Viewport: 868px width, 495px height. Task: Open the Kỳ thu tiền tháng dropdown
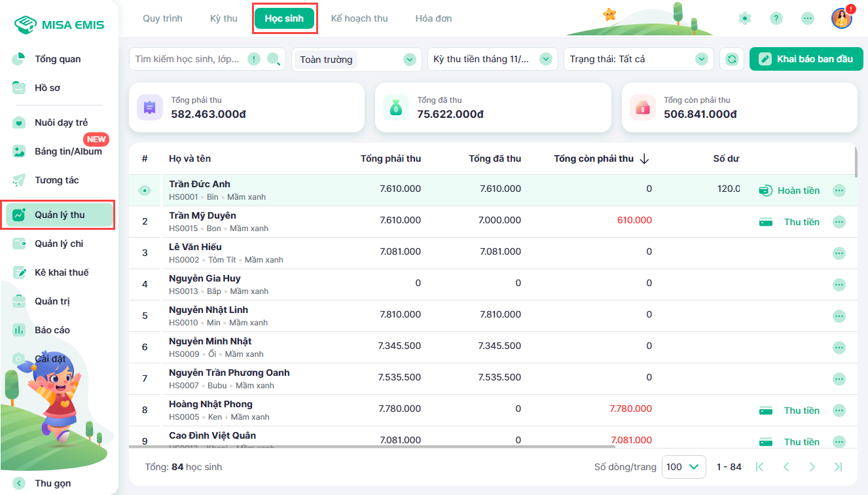point(545,59)
